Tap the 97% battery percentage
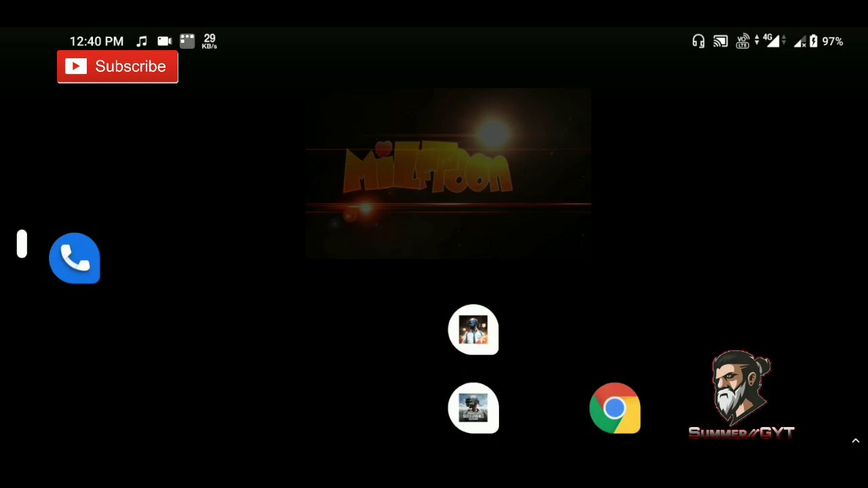The height and width of the screenshot is (488, 868). point(833,41)
